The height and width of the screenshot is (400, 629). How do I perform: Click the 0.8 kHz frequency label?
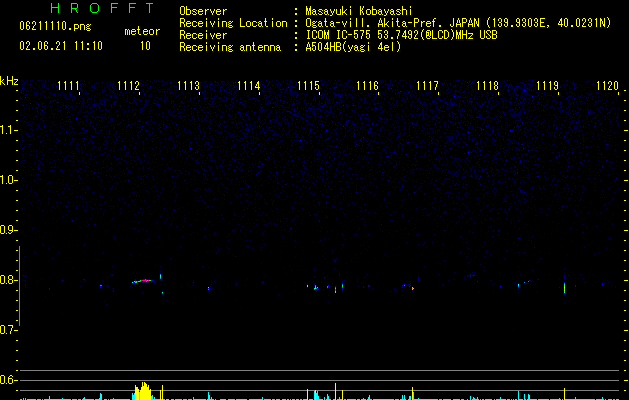(x=8, y=280)
